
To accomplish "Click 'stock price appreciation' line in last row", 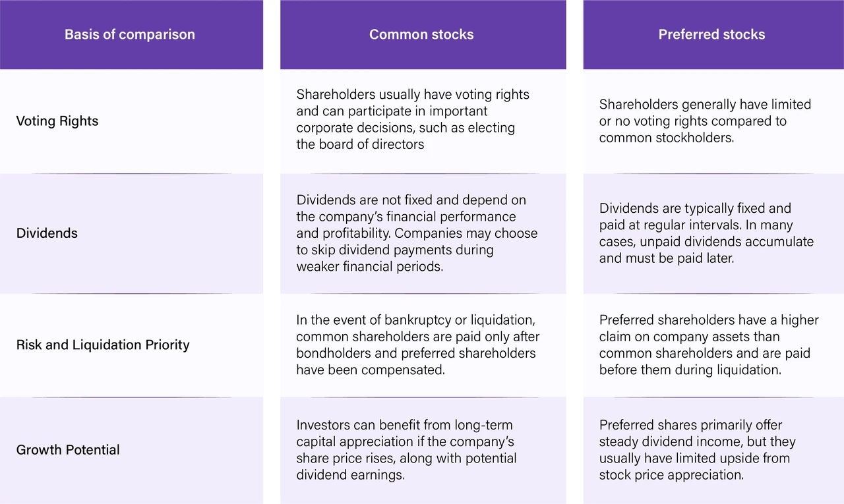I will coord(671,475).
